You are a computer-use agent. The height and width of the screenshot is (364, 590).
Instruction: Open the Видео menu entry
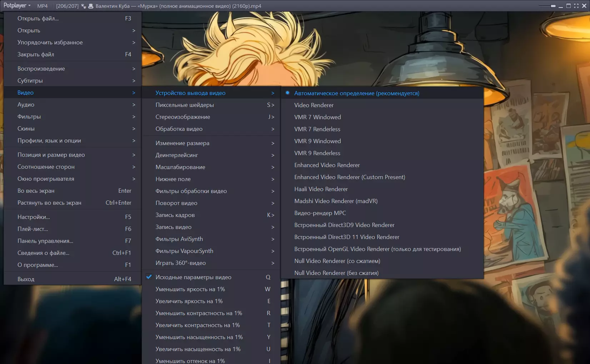click(72, 92)
